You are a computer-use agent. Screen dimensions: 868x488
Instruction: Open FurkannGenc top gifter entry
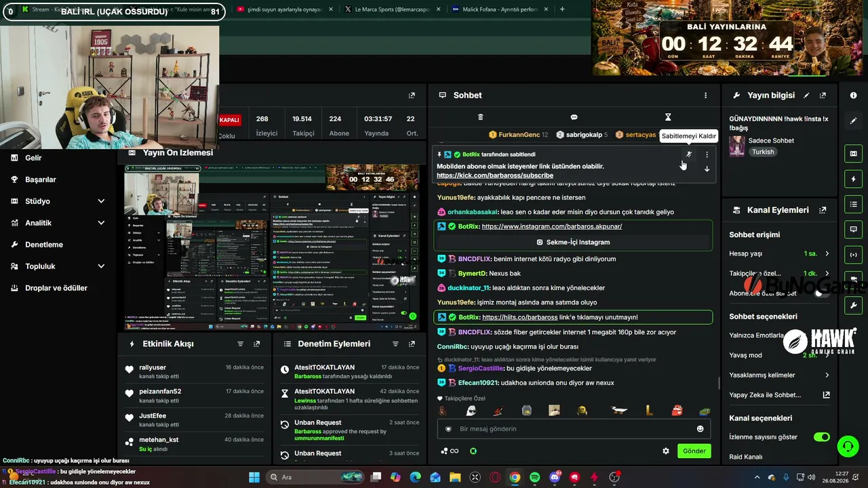518,135
